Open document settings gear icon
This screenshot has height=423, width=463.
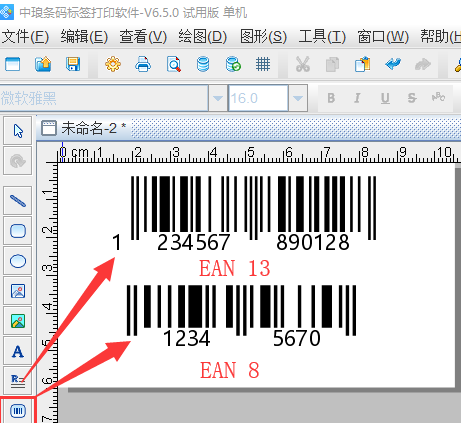[x=113, y=64]
